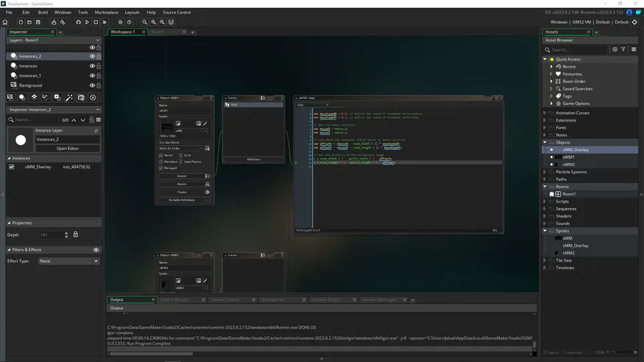Toggle the depth lock icon

(x=76, y=235)
